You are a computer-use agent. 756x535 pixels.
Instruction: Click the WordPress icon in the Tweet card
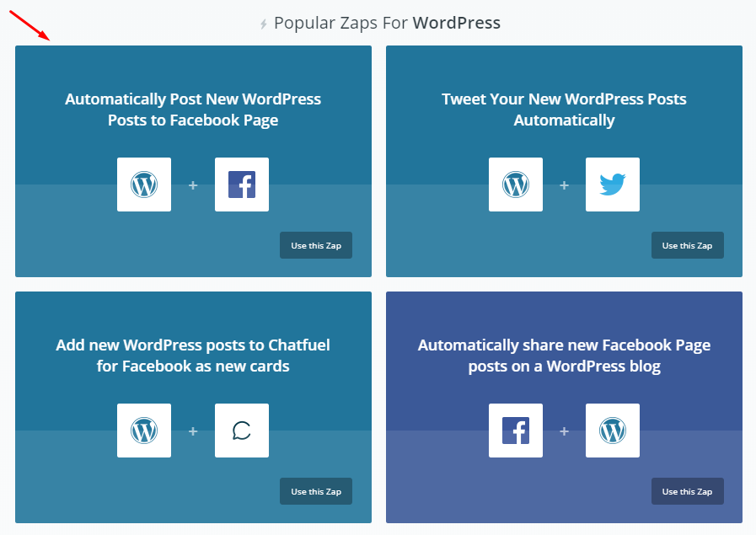[x=516, y=185]
